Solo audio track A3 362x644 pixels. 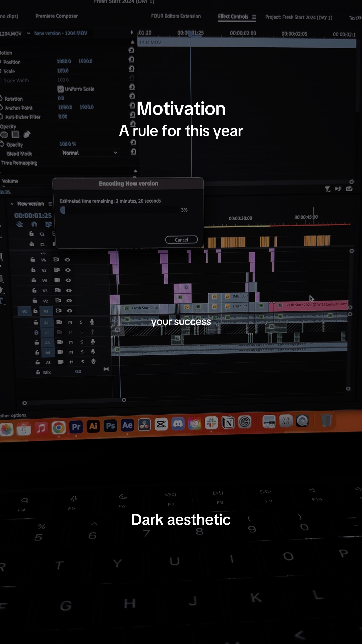(82, 342)
